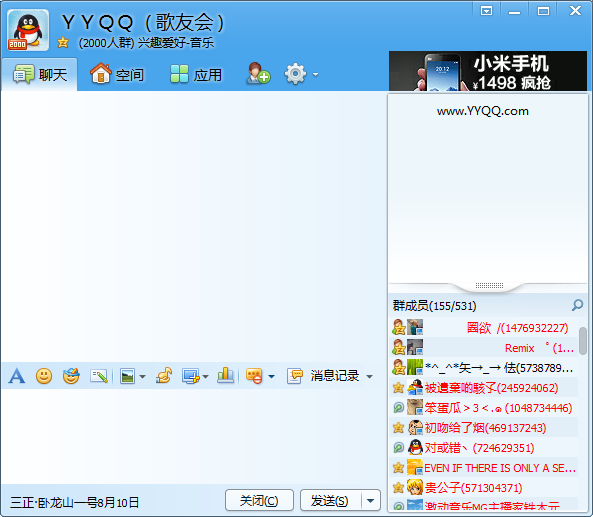This screenshot has height=517, width=593.
Task: Click admin badge icon beside Remix
Action: (x=399, y=347)
